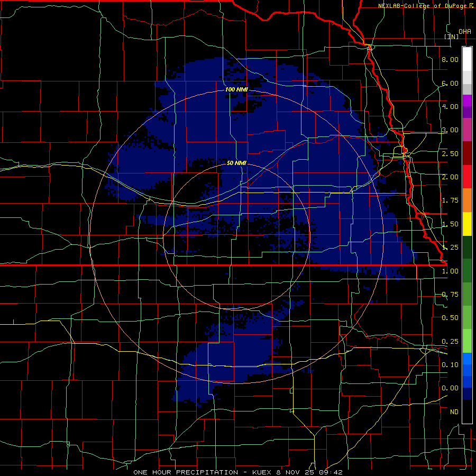The image size is (476, 476).
Task: Pick the maroon legend swatch beside 2.50
Action: pos(467,153)
